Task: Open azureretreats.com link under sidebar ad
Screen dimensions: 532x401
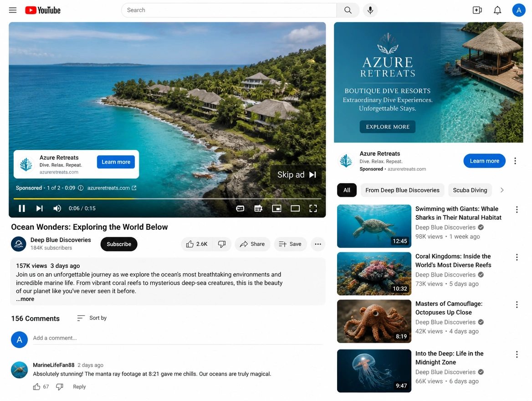Action: 406,169
